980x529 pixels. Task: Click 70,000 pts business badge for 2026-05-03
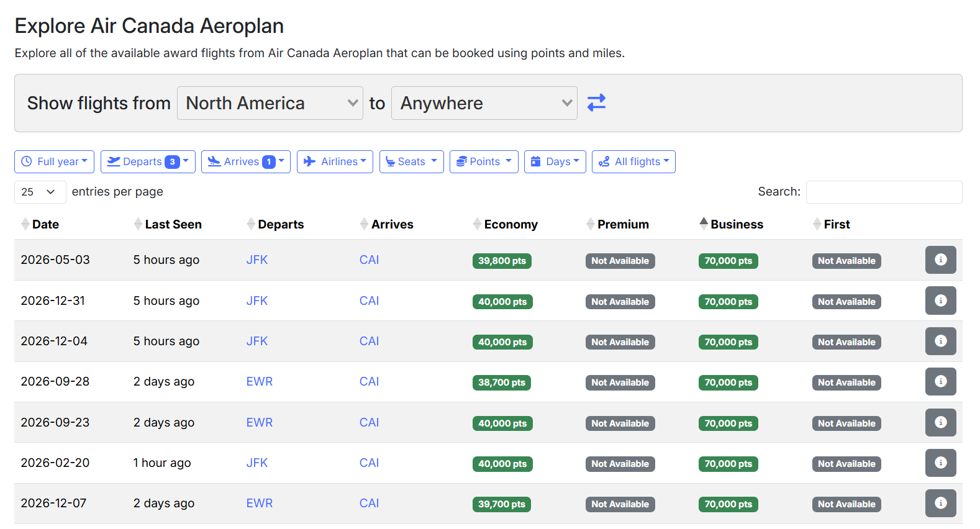pos(728,261)
